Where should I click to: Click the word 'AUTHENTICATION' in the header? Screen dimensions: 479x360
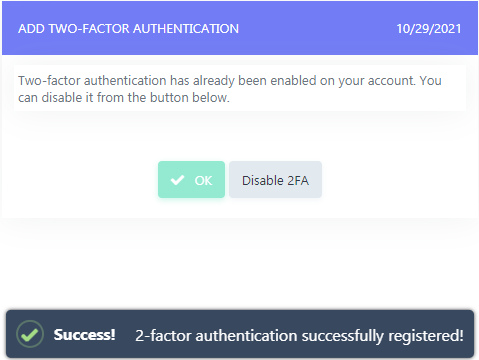coord(186,29)
